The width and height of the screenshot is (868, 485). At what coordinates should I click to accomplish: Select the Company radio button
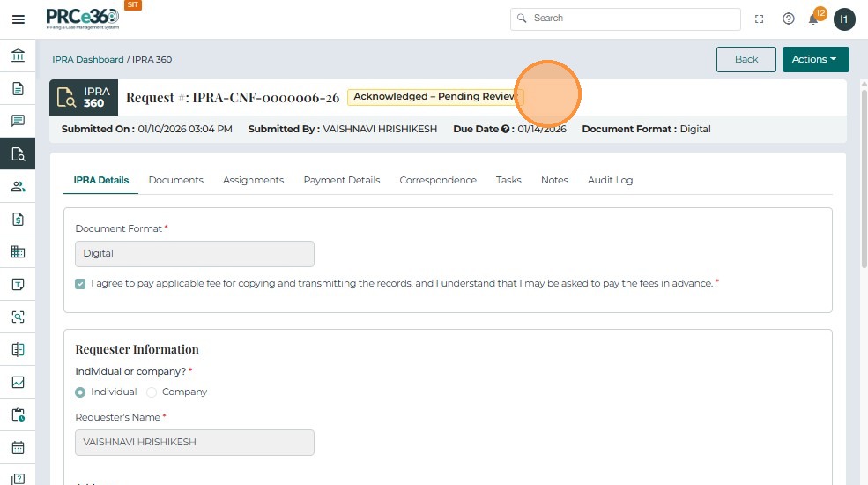pyautogui.click(x=151, y=392)
